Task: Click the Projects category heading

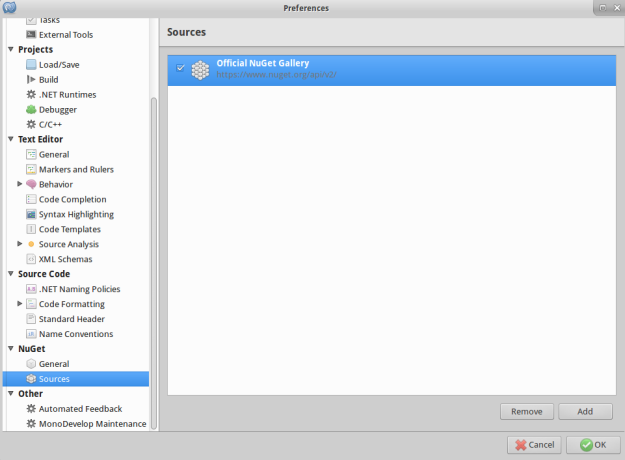Action: (x=35, y=49)
